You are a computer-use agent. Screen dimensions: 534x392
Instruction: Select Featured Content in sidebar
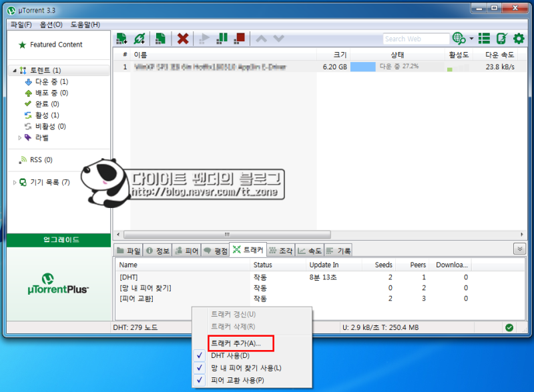[x=56, y=45]
